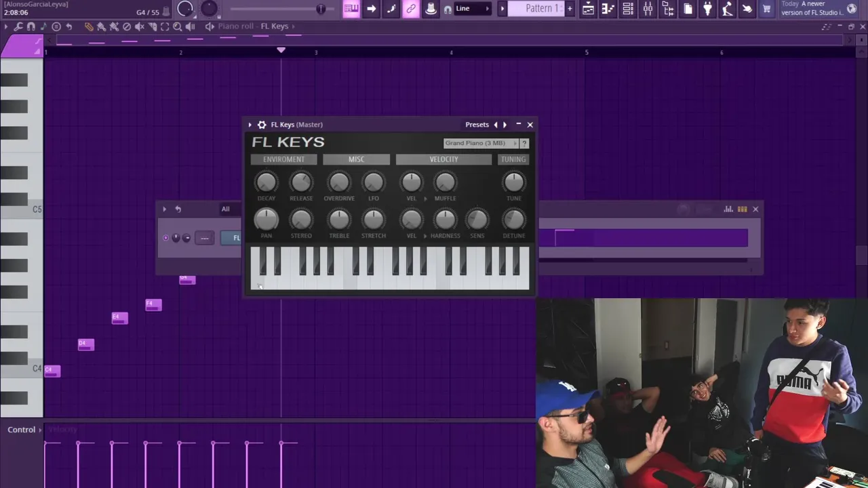
Task: Click the channel rack undo arrow
Action: coord(178,209)
